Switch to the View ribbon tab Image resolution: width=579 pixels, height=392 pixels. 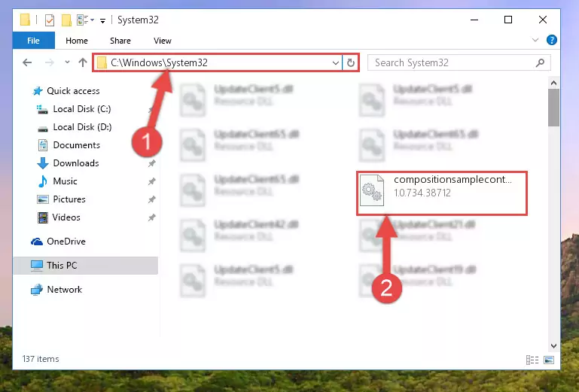[163, 41]
